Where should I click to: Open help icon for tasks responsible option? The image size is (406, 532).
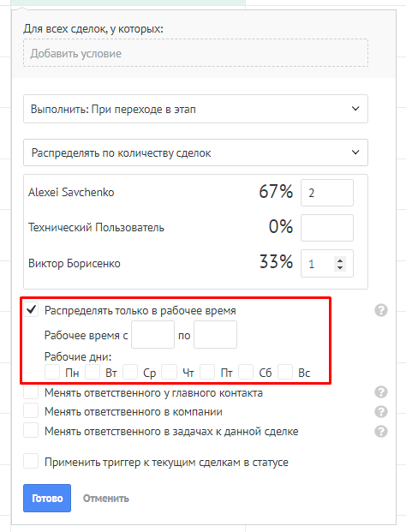click(x=381, y=431)
